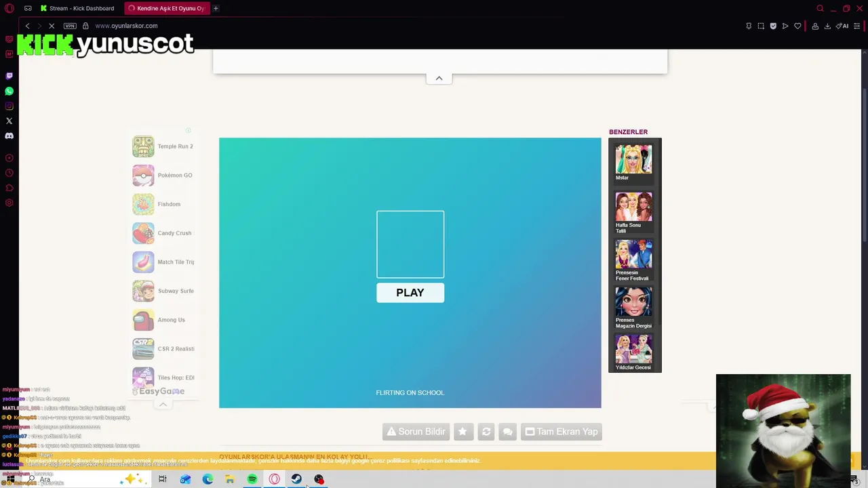Add game to favorites with star button
868x488 pixels.
pyautogui.click(x=463, y=432)
